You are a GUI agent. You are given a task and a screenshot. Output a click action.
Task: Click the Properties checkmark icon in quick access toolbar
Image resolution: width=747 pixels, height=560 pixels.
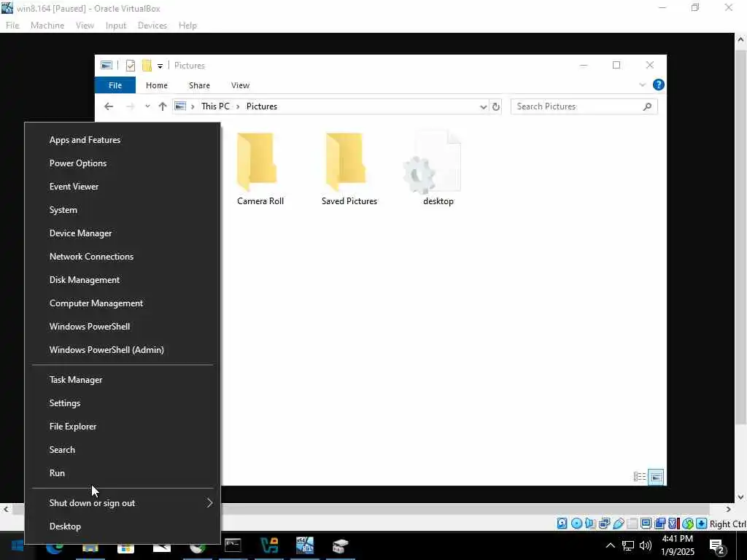(130, 66)
